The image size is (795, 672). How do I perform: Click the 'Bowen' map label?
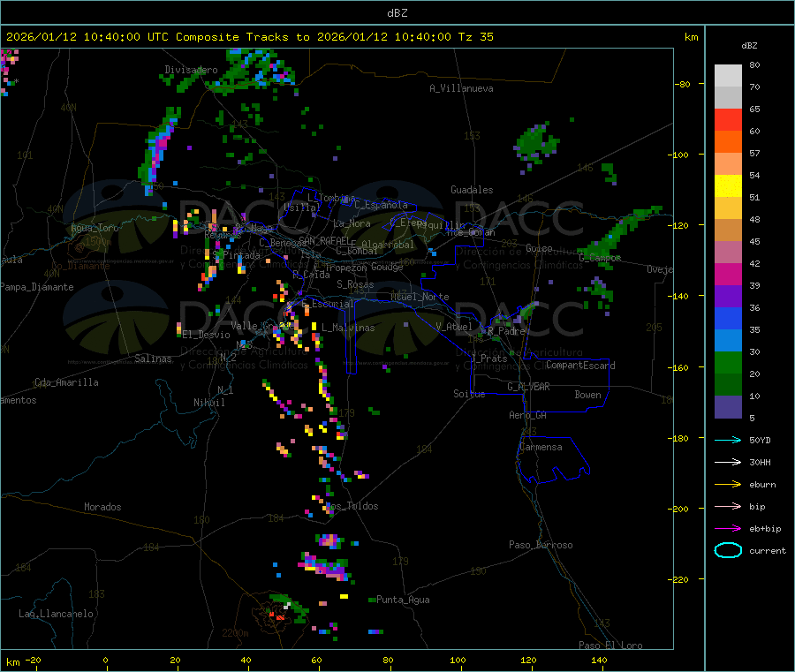[x=587, y=395]
